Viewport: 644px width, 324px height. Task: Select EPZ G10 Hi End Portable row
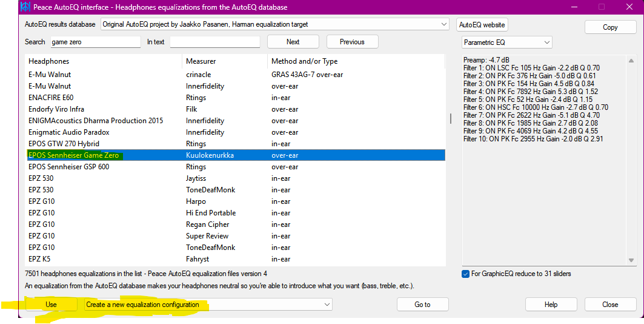click(x=235, y=212)
